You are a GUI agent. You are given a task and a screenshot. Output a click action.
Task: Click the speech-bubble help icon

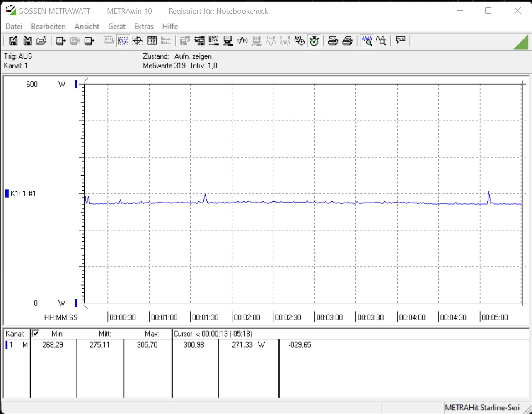pyautogui.click(x=400, y=41)
